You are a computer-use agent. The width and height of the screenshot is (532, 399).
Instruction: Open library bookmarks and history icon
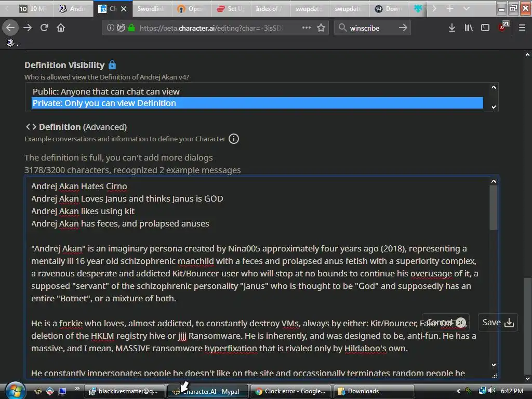click(x=469, y=28)
